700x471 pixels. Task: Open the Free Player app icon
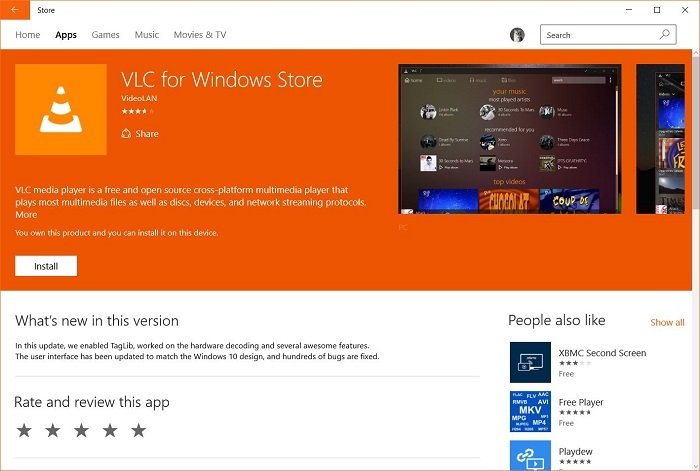[530, 412]
